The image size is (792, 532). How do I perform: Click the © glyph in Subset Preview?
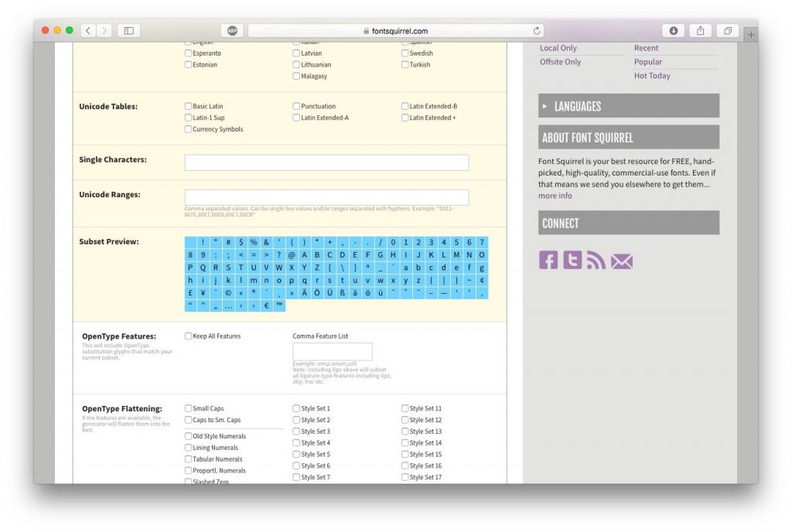[x=228, y=293]
